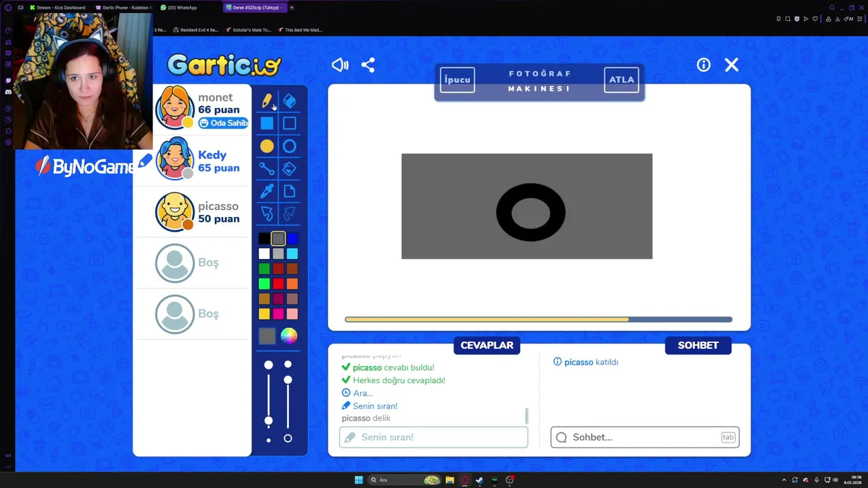
Task: Open the Windows Start menu
Action: point(359,480)
